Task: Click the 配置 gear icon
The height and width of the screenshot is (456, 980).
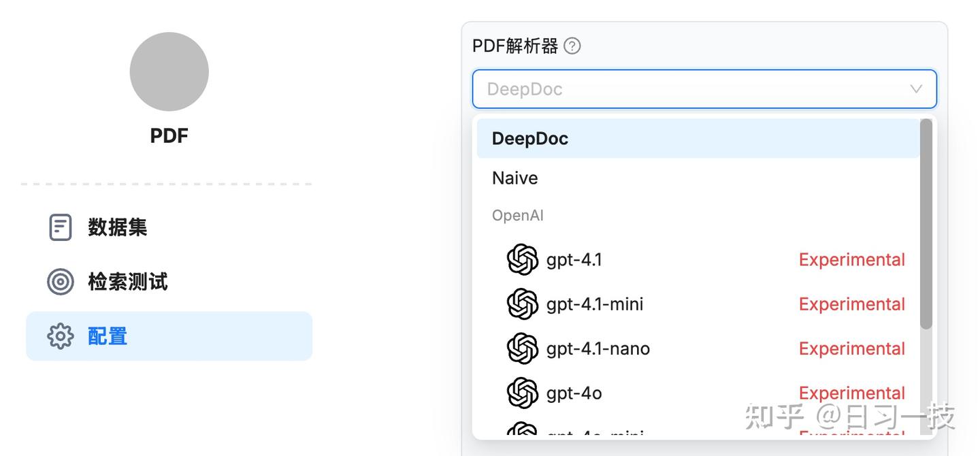Action: click(60, 336)
